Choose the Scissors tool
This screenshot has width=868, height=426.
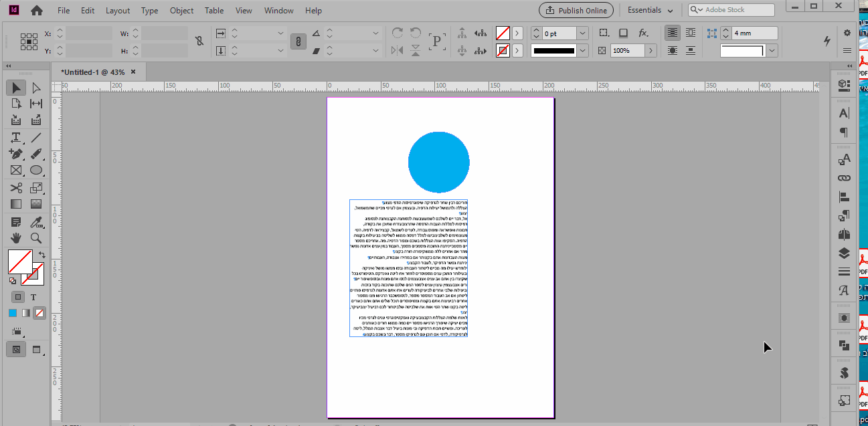coord(16,188)
